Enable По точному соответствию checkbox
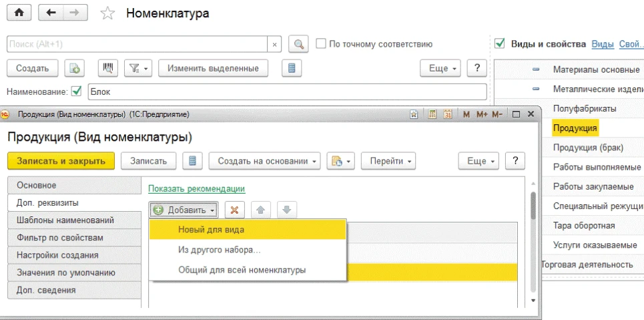Image resolution: width=644 pixels, height=320 pixels. [321, 44]
